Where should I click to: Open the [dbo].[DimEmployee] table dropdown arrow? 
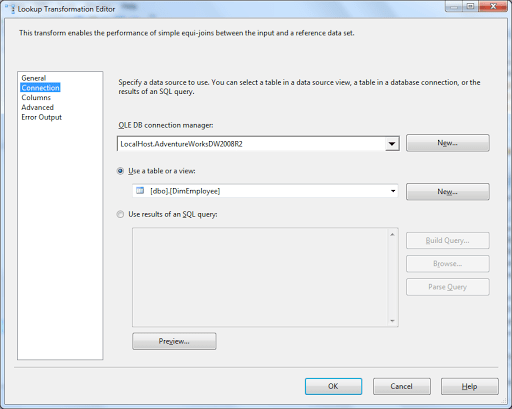pos(393,191)
